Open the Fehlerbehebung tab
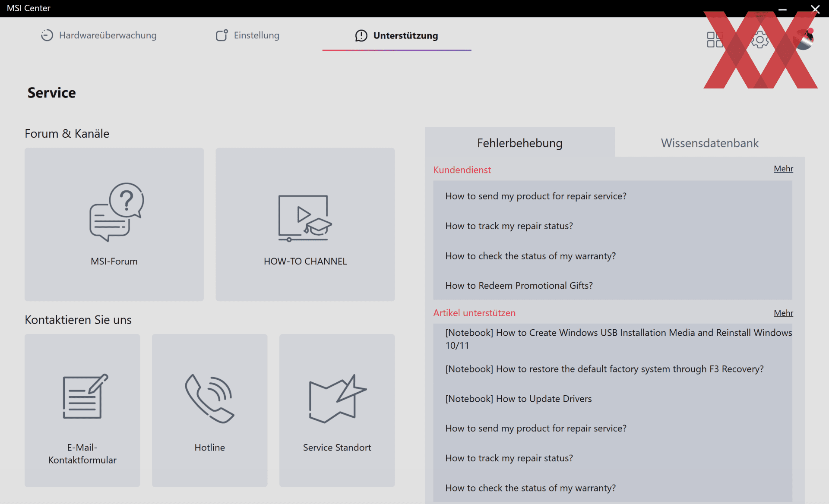Image resolution: width=829 pixels, height=504 pixels. click(x=519, y=143)
